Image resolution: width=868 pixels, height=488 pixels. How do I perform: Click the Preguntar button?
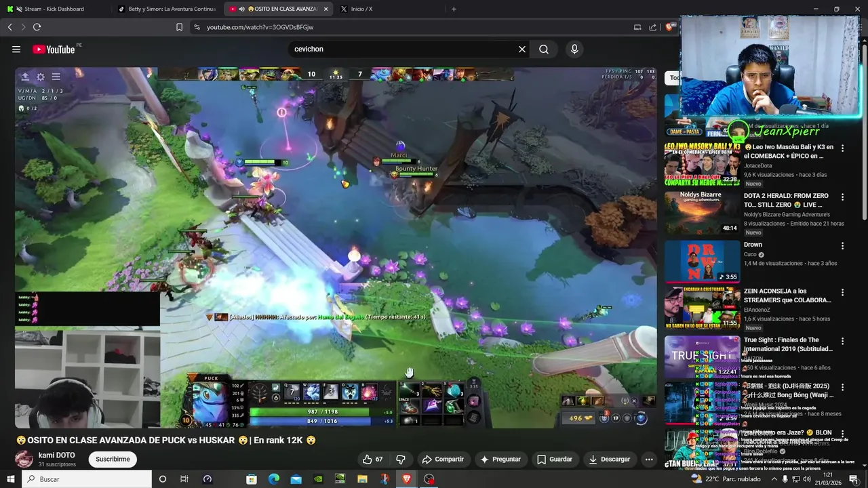click(x=500, y=459)
